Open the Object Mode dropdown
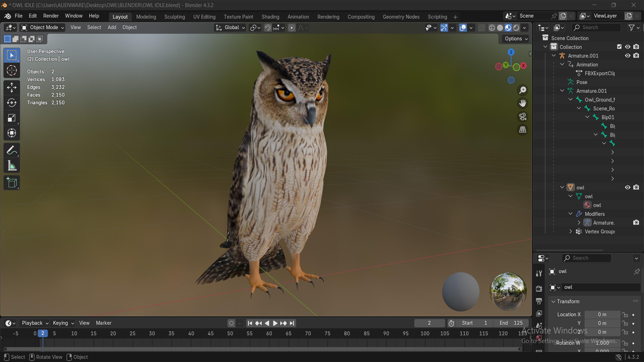This screenshot has width=644, height=362. point(42,27)
